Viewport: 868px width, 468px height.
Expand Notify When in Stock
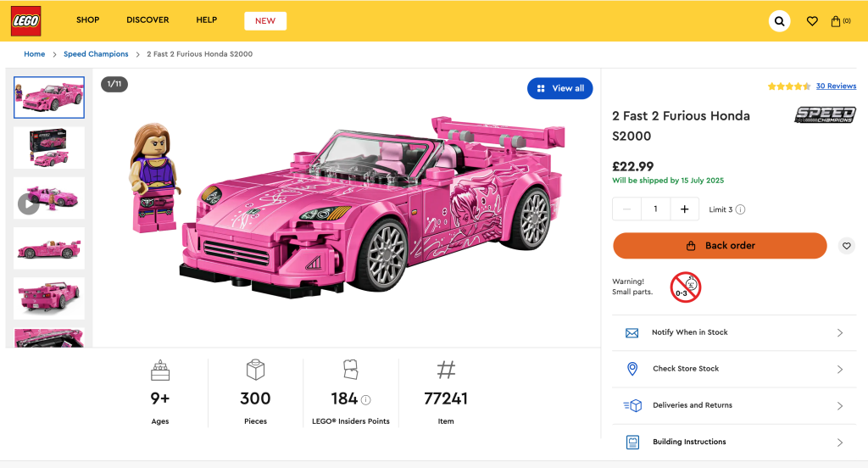(734, 332)
